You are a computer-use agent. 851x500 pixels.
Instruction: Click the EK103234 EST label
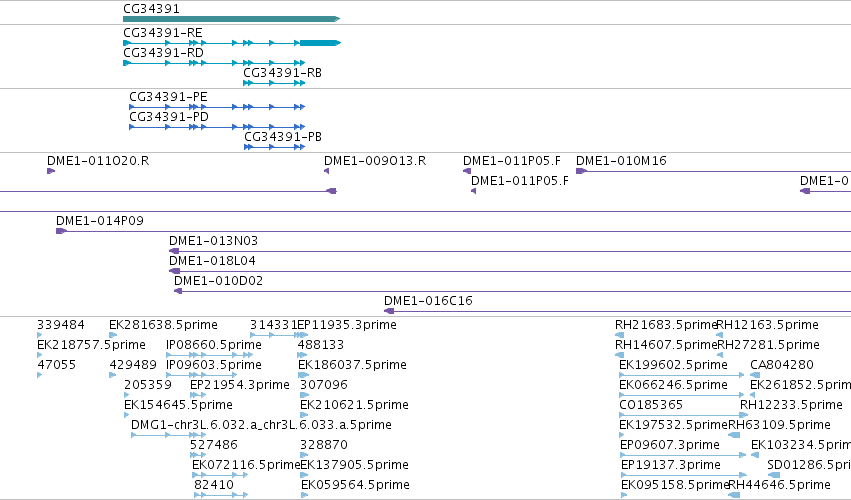(801, 445)
